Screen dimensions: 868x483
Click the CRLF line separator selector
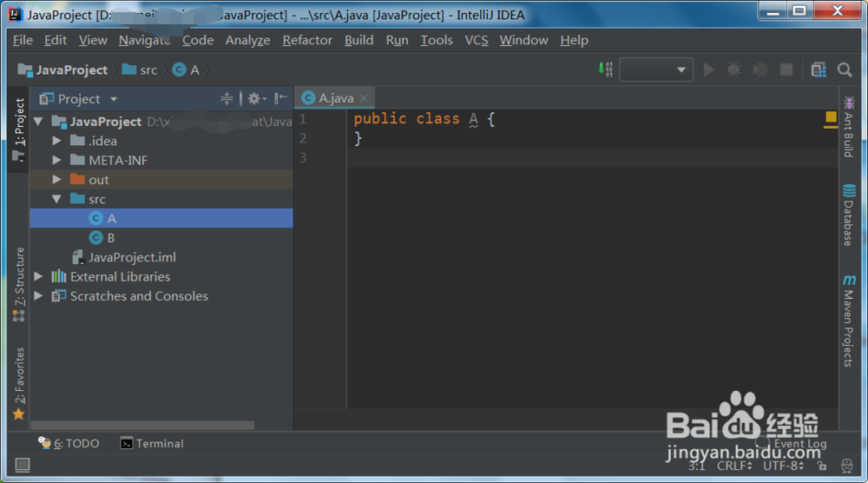734,466
